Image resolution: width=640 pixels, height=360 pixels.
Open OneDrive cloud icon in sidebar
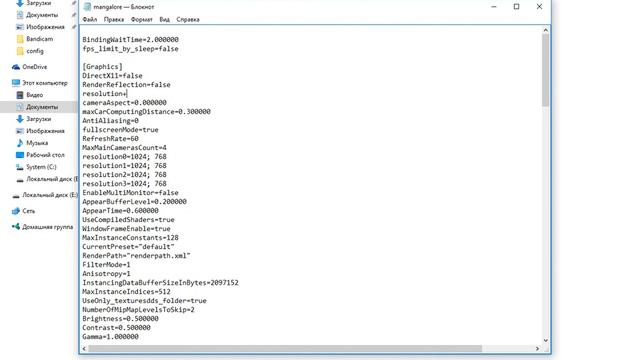(16, 67)
